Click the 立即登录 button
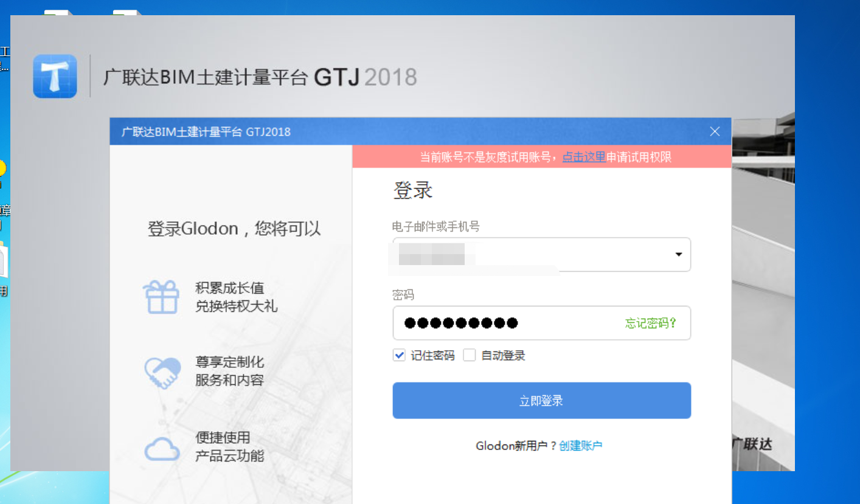Image resolution: width=860 pixels, height=504 pixels. pos(541,401)
